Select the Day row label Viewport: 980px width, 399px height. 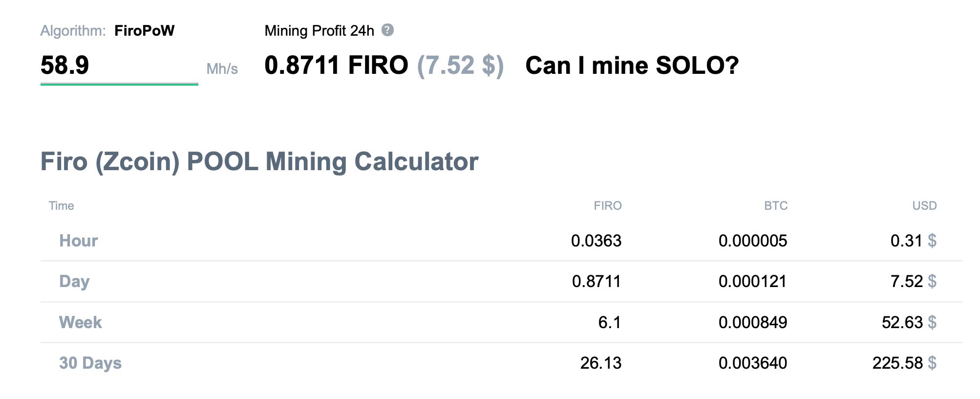coord(74,282)
